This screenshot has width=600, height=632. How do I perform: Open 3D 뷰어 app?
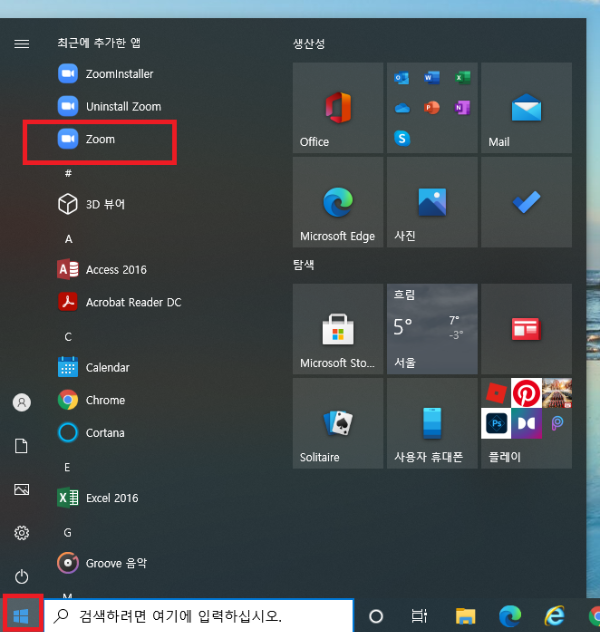click(x=91, y=204)
